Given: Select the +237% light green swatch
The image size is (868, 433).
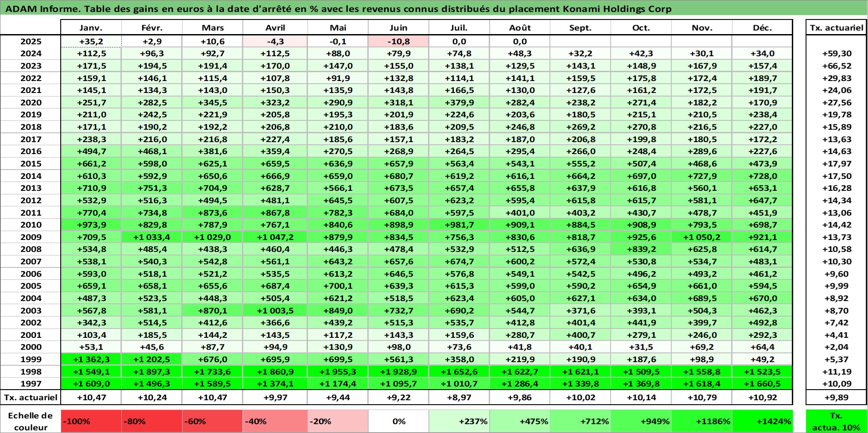Looking at the screenshot, I should (x=459, y=421).
